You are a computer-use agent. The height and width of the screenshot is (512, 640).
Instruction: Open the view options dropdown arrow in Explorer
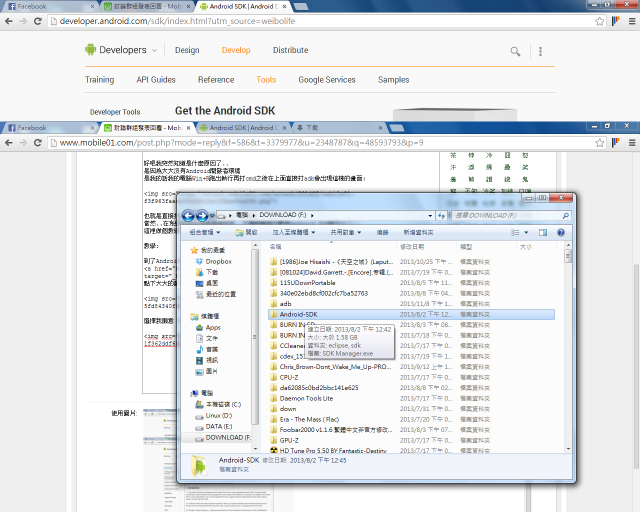coord(526,232)
